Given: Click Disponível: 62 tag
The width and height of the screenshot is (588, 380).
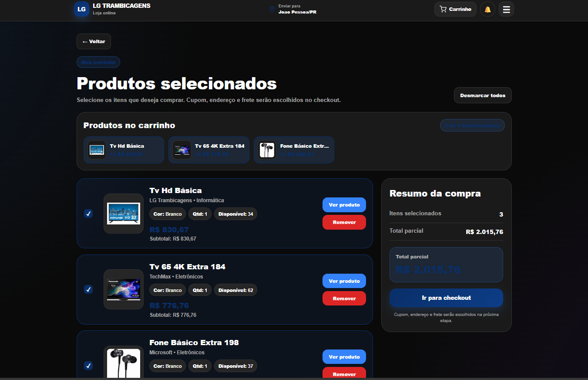Looking at the screenshot, I should (x=235, y=290).
